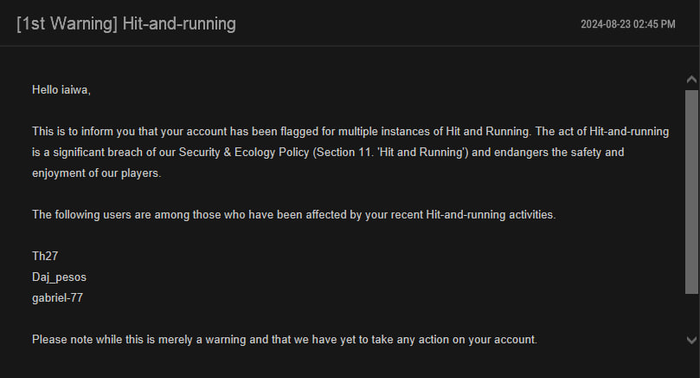This screenshot has width=700, height=378.
Task: Click the 'enjoyment of our players' line
Action: (x=96, y=173)
